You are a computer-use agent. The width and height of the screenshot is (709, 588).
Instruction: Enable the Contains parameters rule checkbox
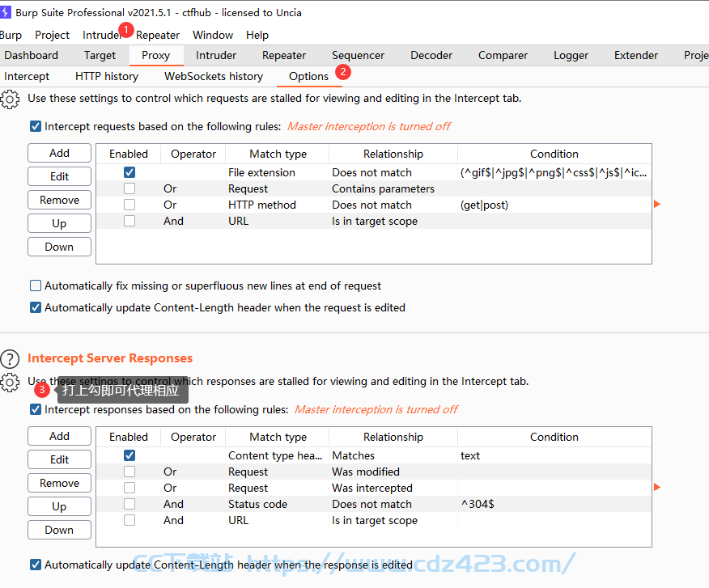[129, 188]
